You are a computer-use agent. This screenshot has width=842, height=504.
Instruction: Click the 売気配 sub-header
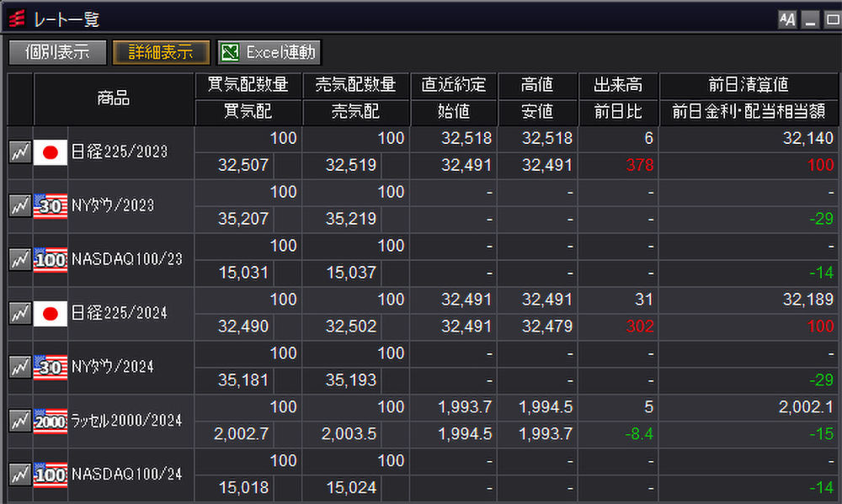coord(355,112)
